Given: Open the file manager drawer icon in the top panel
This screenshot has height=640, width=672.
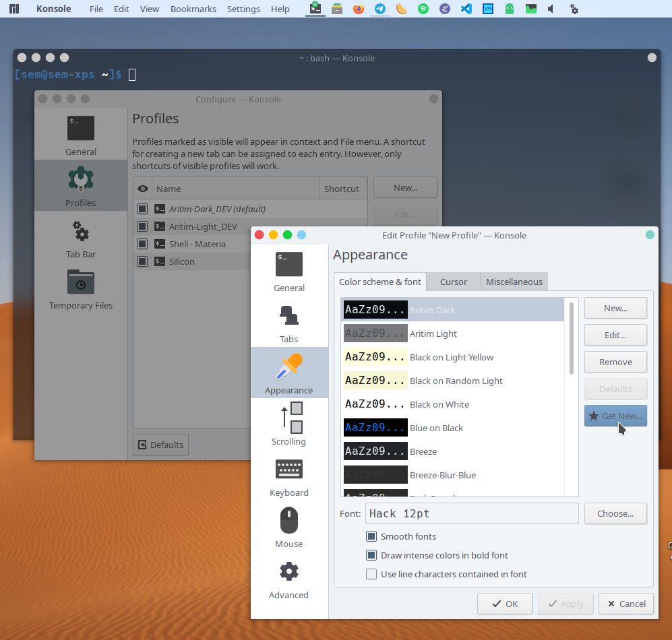Looking at the screenshot, I should point(337,9).
